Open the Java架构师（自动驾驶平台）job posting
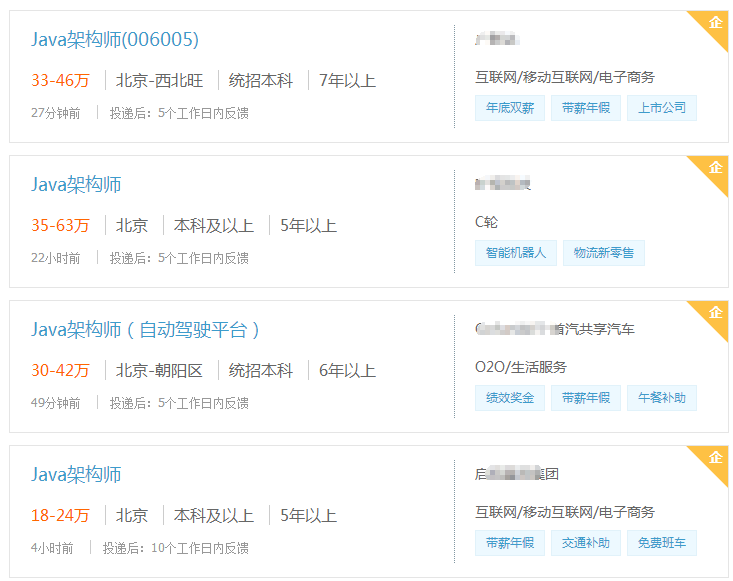 coord(146,330)
